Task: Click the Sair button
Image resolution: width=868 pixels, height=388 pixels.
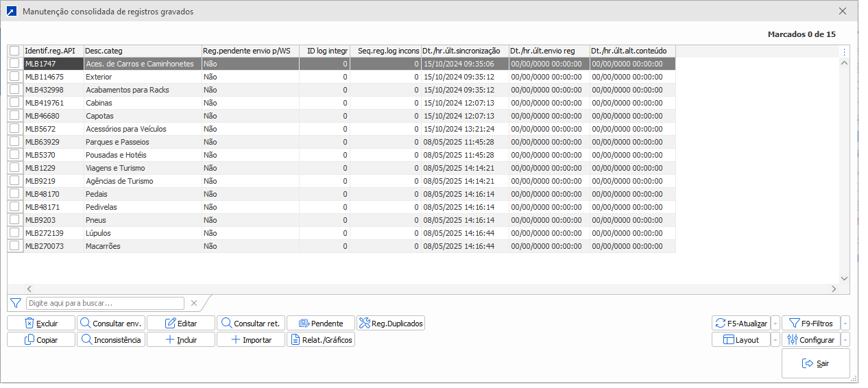Action: (816, 363)
